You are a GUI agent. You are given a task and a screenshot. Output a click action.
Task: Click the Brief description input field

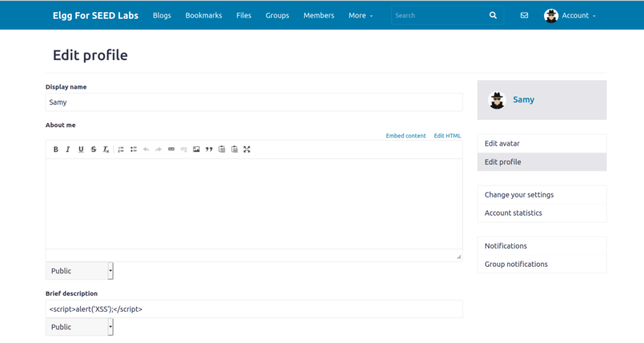tap(254, 309)
